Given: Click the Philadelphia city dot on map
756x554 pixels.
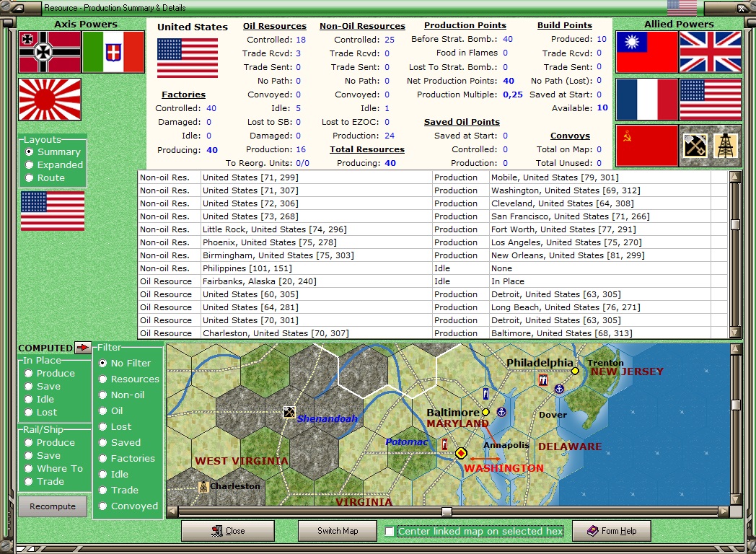Looking at the screenshot, I should pos(575,371).
